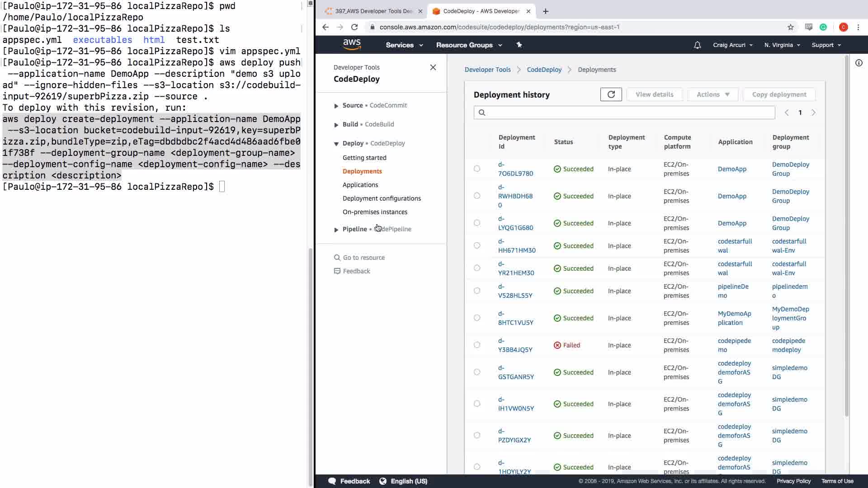Click the pin shortcut icon in navbar
The image size is (868, 488).
[519, 45]
